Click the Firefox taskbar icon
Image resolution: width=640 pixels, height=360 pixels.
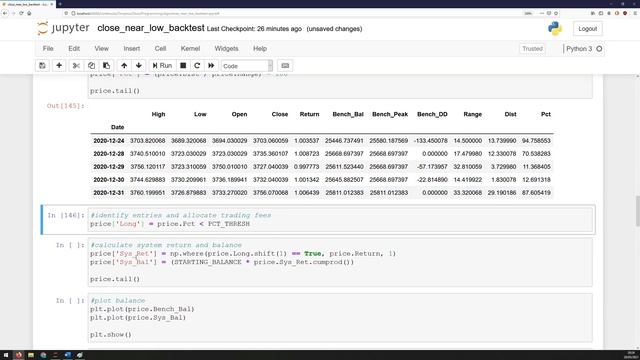18,355
